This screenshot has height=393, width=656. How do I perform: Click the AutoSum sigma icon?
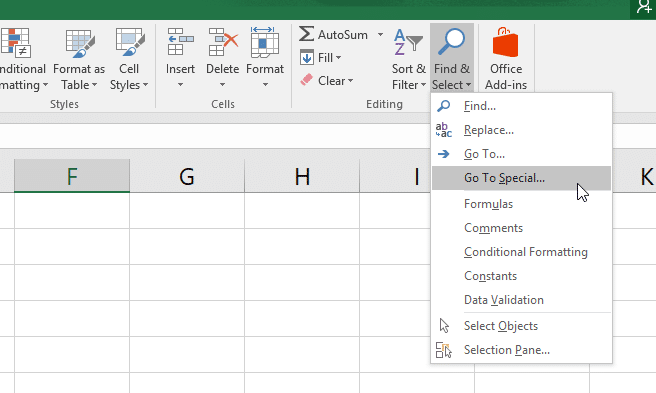[x=306, y=34]
